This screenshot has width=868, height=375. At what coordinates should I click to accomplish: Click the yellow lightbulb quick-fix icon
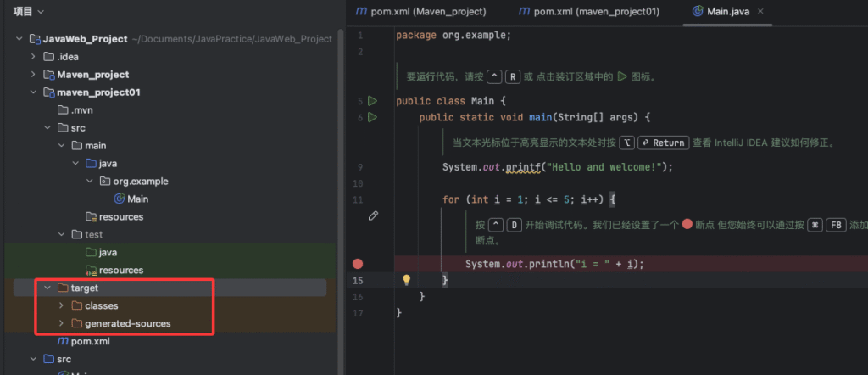(x=406, y=280)
